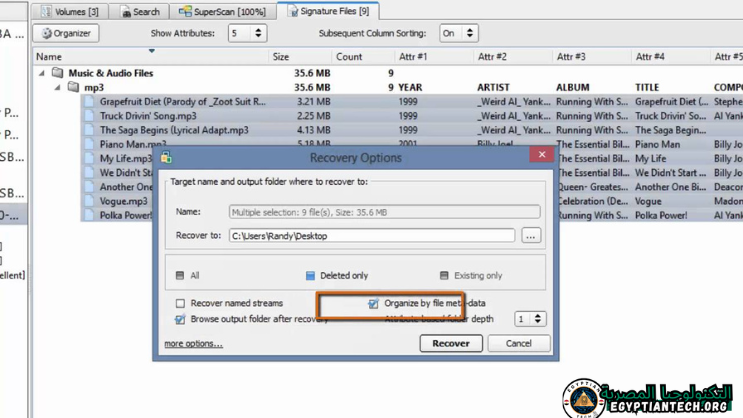The height and width of the screenshot is (418, 743).
Task: Click the Grapefruit Diet file icon
Action: click(x=89, y=101)
